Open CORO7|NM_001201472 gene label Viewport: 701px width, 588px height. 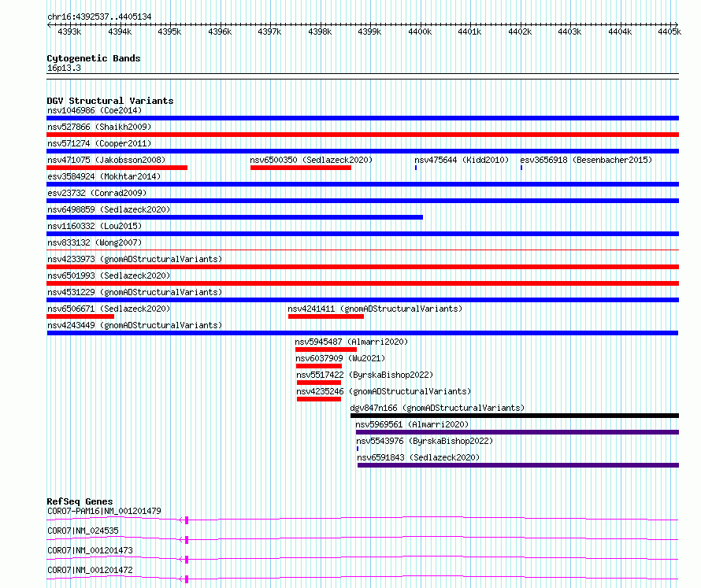coord(90,570)
